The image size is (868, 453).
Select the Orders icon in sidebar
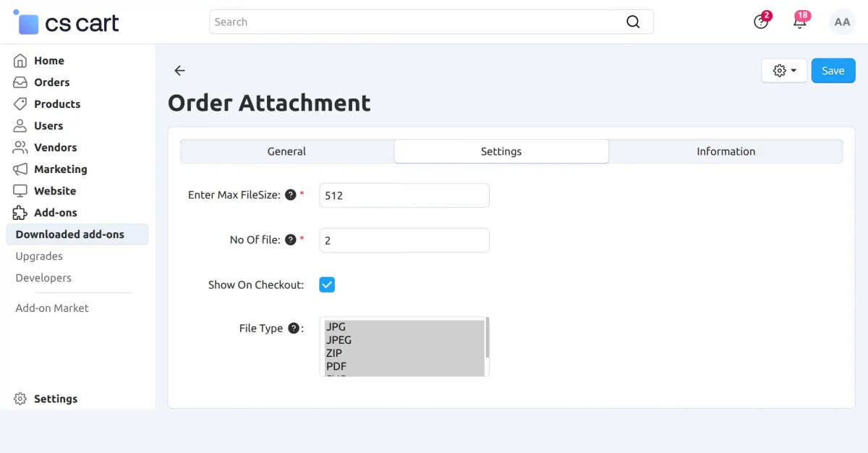(x=20, y=82)
